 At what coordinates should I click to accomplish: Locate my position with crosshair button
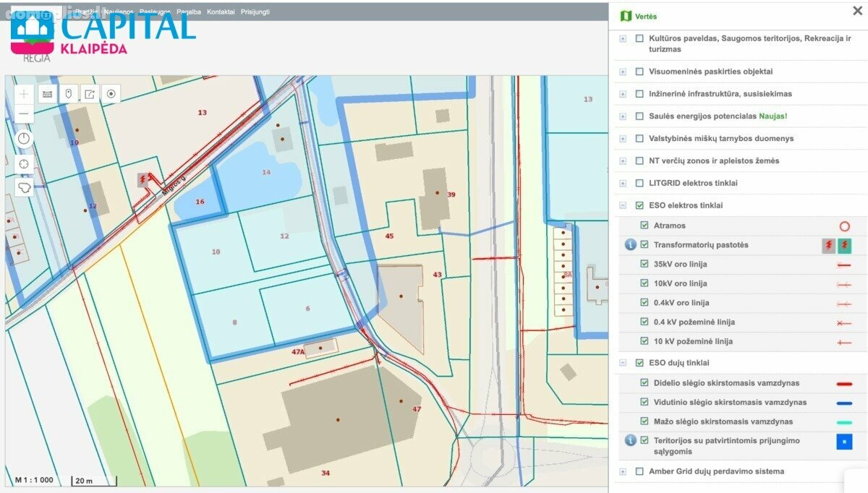25,163
